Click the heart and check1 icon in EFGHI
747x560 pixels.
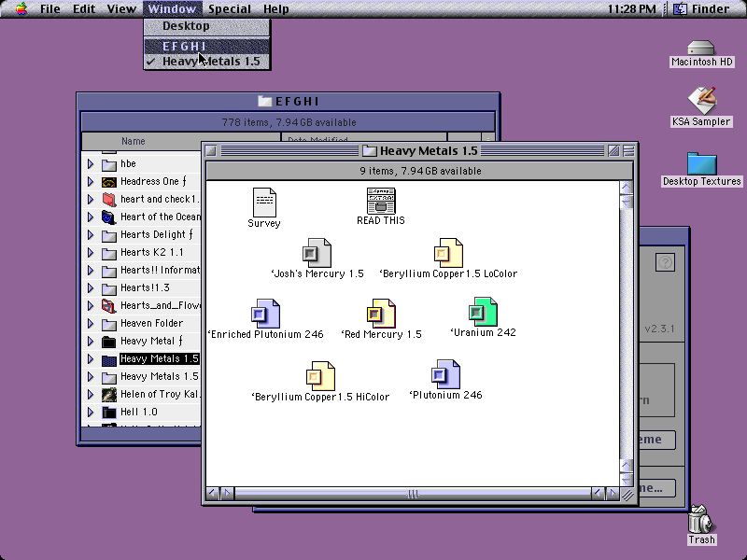pyautogui.click(x=109, y=200)
